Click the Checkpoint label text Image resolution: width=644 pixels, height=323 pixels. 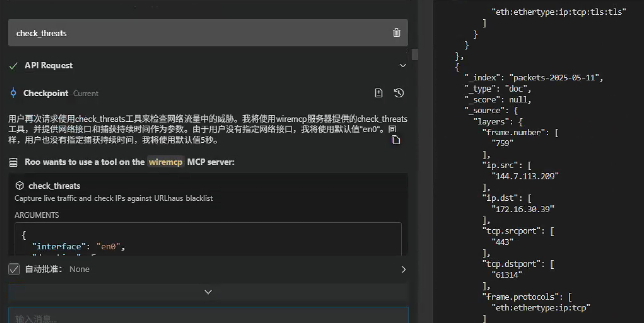coord(46,93)
